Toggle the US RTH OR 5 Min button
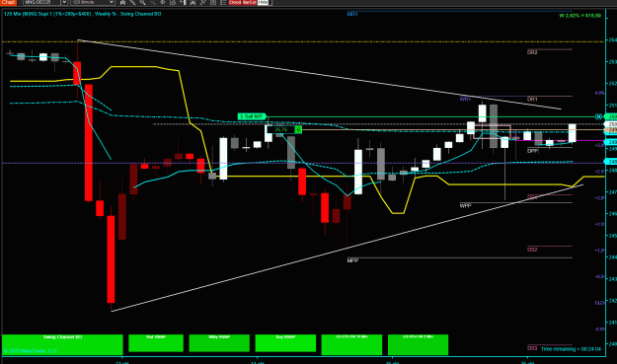 418,344
